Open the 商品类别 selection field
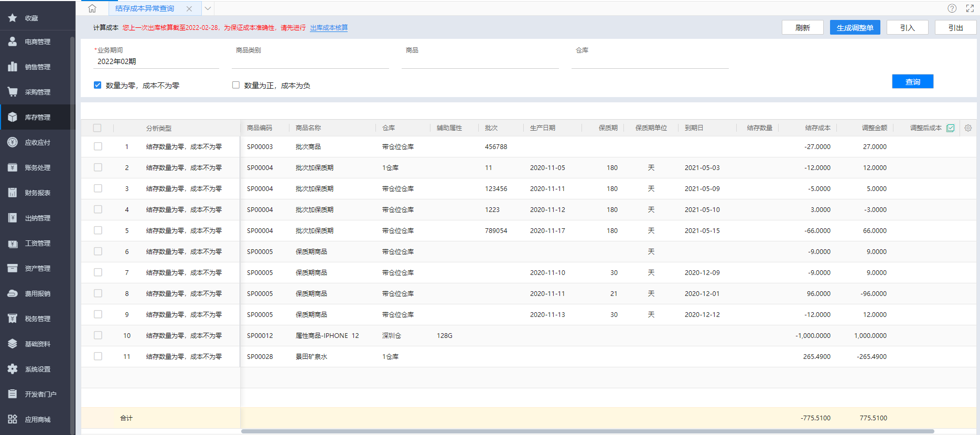This screenshot has height=435, width=980. pos(310,61)
